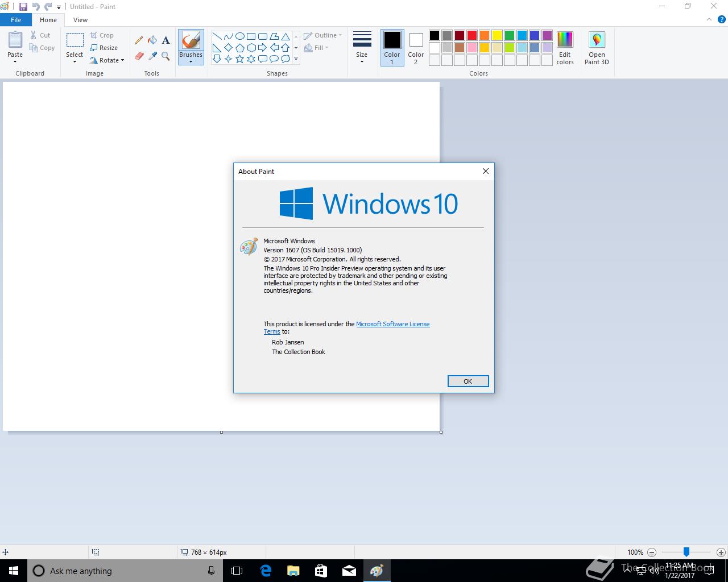The width and height of the screenshot is (728, 582).
Task: Select the Pencil tool
Action: click(x=139, y=40)
